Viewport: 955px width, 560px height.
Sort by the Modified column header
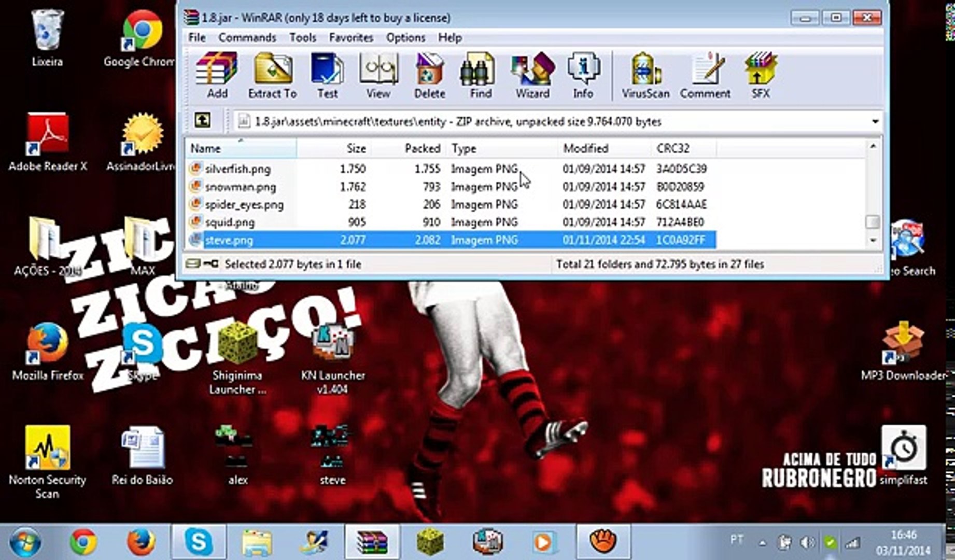pos(605,148)
